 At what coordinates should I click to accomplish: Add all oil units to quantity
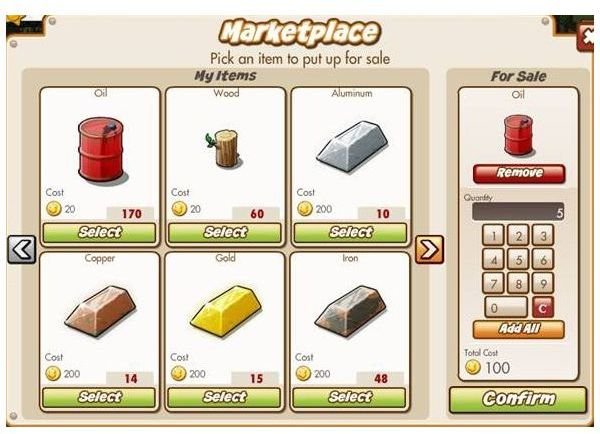coord(519,329)
